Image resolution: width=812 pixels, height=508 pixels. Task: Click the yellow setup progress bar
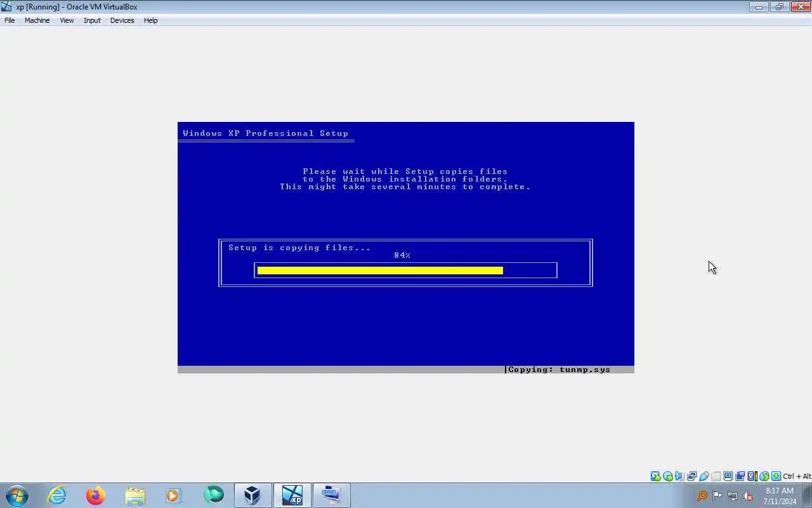tap(380, 271)
